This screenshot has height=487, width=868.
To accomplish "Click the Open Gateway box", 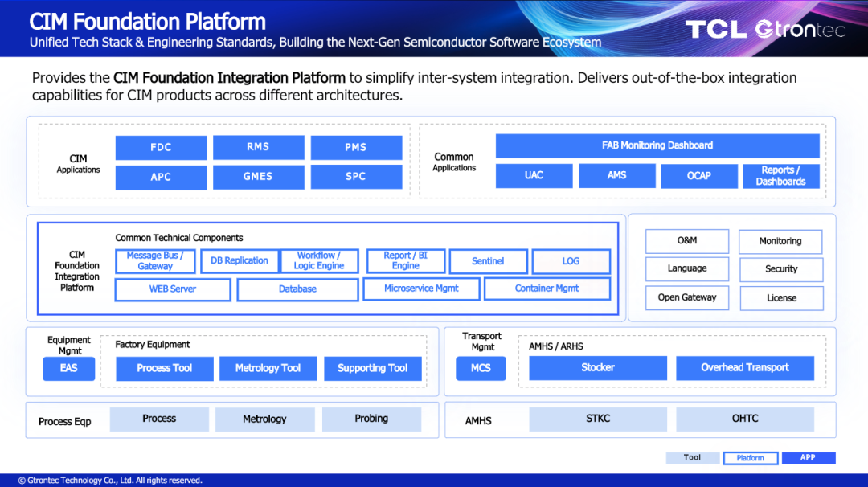I will coord(687,297).
